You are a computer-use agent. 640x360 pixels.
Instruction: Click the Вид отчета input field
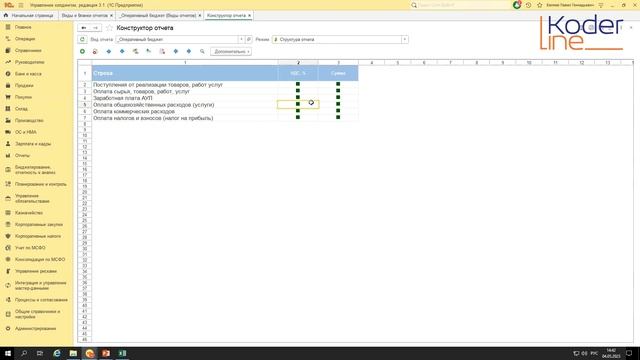click(177, 40)
